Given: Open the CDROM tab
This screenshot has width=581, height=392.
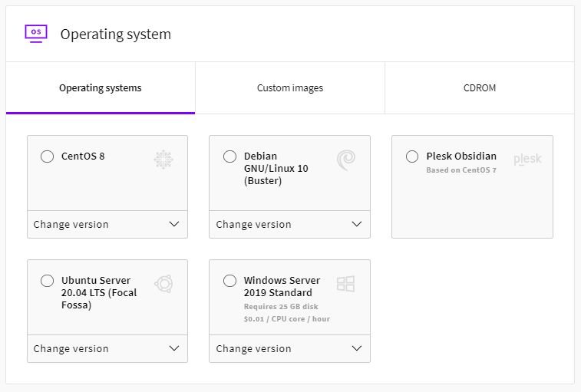Looking at the screenshot, I should pyautogui.click(x=480, y=88).
